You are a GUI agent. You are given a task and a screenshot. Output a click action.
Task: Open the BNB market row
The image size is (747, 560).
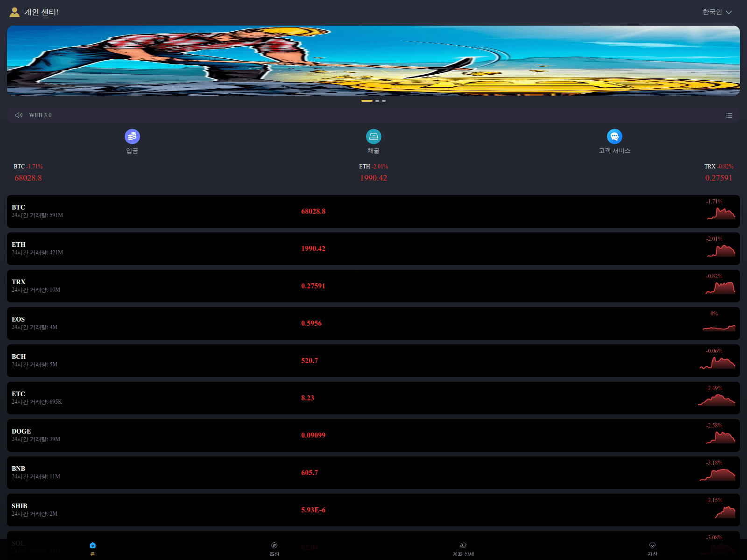coord(373,473)
